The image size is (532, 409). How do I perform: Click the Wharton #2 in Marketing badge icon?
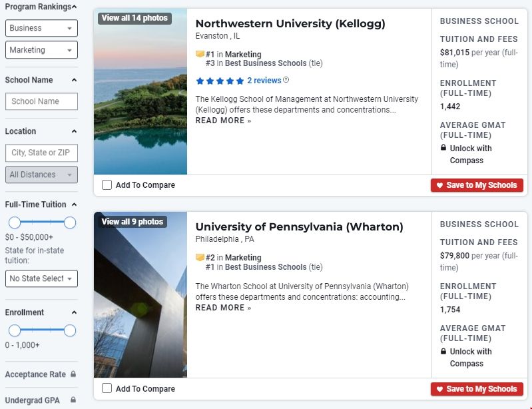(x=200, y=258)
